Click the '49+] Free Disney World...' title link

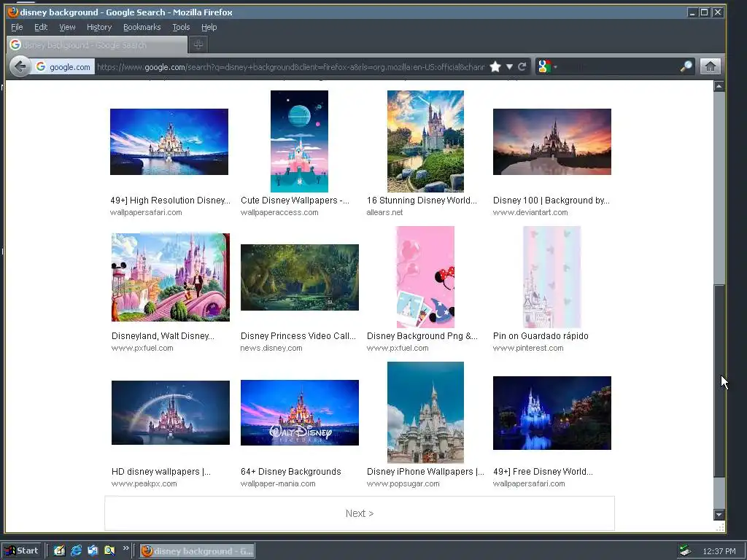(x=543, y=472)
